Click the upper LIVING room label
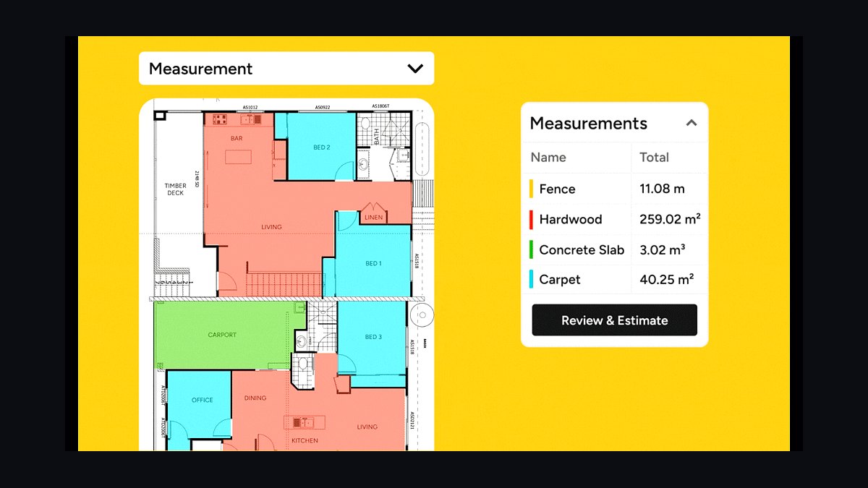 (271, 227)
